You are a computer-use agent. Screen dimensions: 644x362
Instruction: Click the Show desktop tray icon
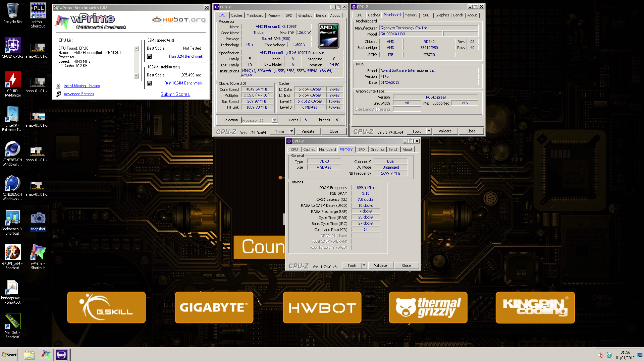(640, 355)
